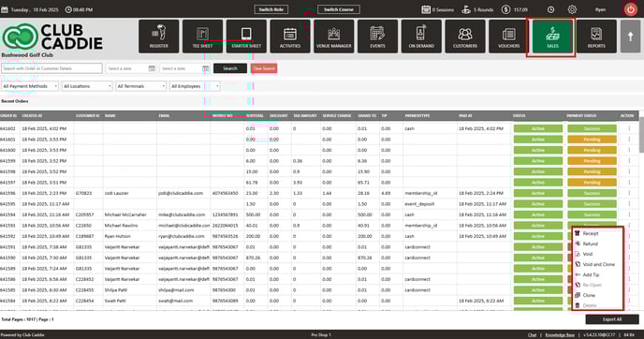Open the Activities module

click(x=290, y=37)
